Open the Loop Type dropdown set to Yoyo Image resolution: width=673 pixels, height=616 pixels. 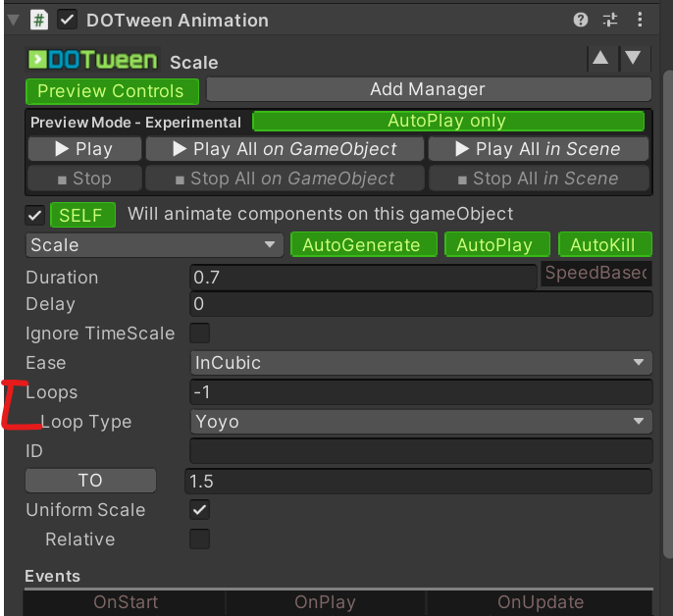point(421,421)
